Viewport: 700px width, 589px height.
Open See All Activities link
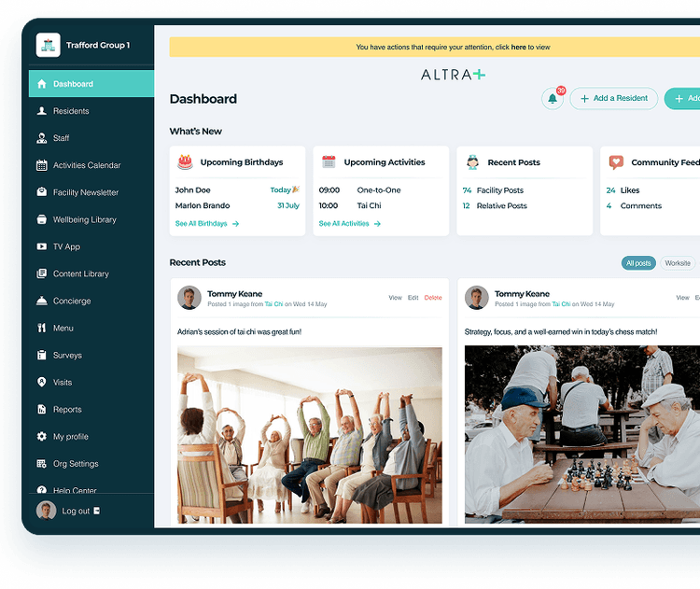350,223
